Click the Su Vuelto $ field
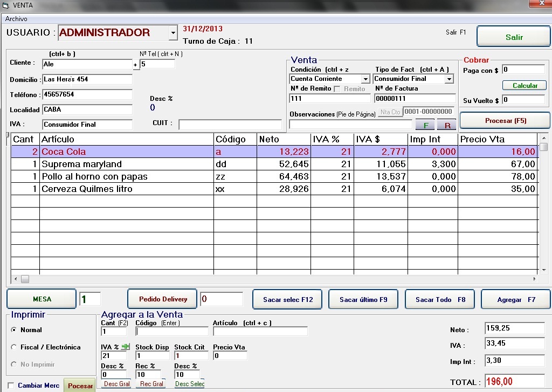The image size is (552, 392). 523,100
